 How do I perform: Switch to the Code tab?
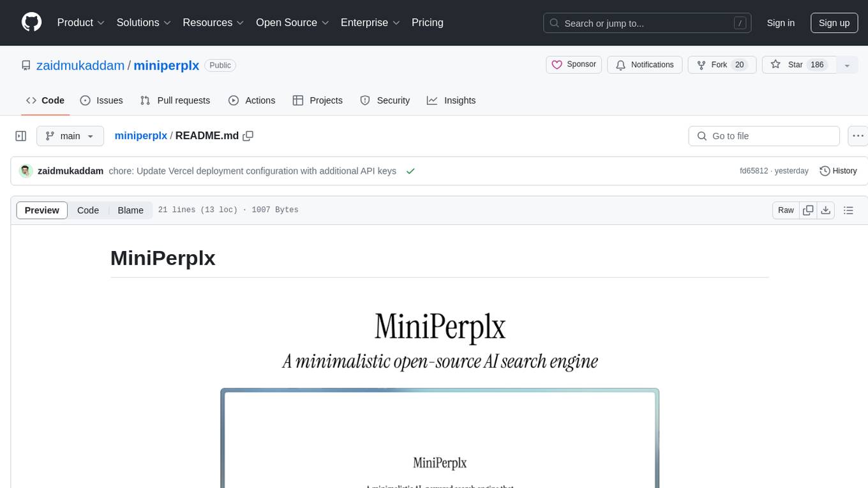(x=45, y=100)
